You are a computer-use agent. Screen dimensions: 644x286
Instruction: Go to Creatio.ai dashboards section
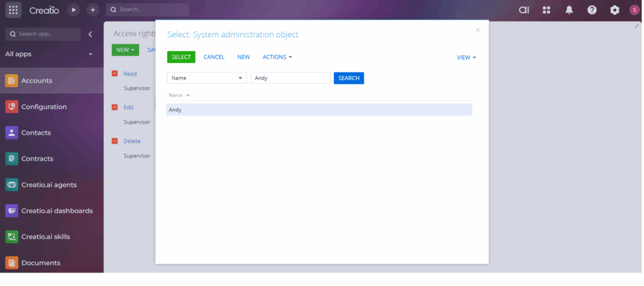[57, 211]
